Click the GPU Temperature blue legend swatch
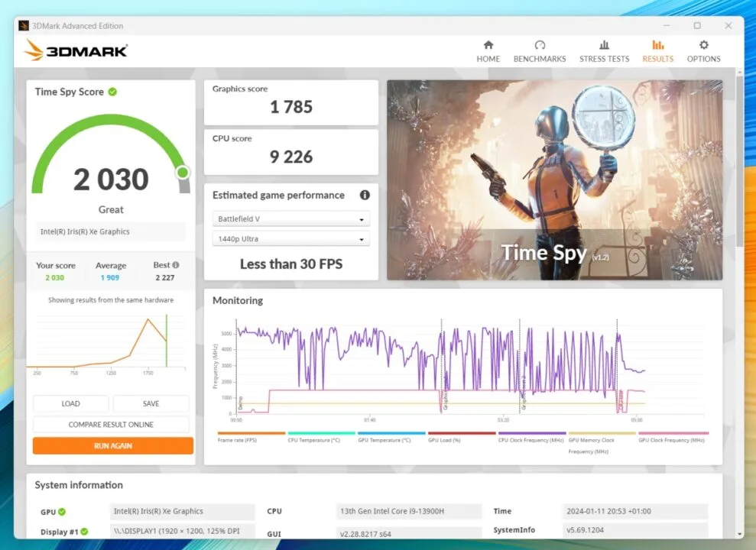 pyautogui.click(x=391, y=433)
